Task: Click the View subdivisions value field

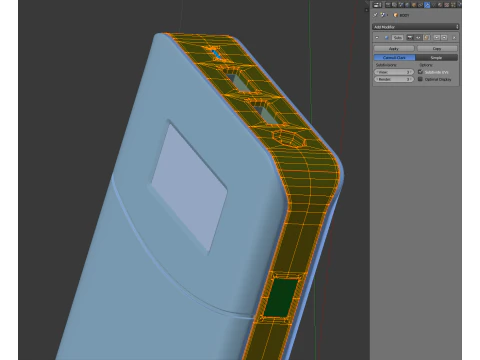Action: pos(394,72)
